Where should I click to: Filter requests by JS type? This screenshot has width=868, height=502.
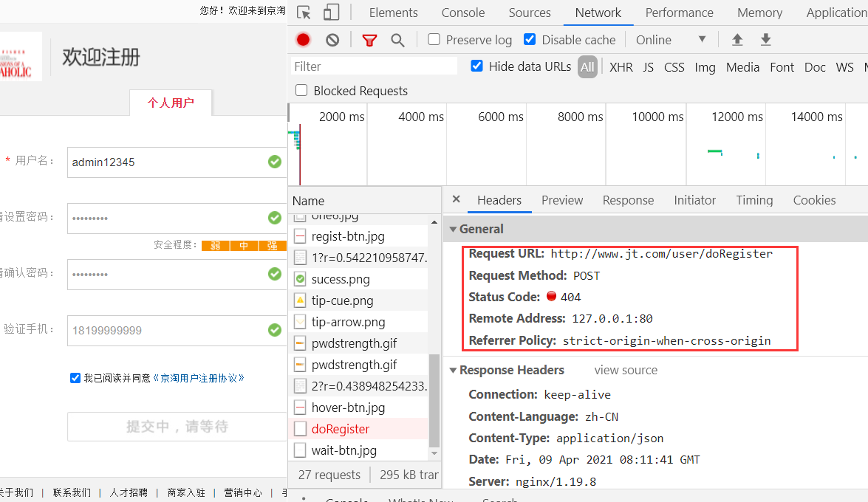(x=649, y=67)
